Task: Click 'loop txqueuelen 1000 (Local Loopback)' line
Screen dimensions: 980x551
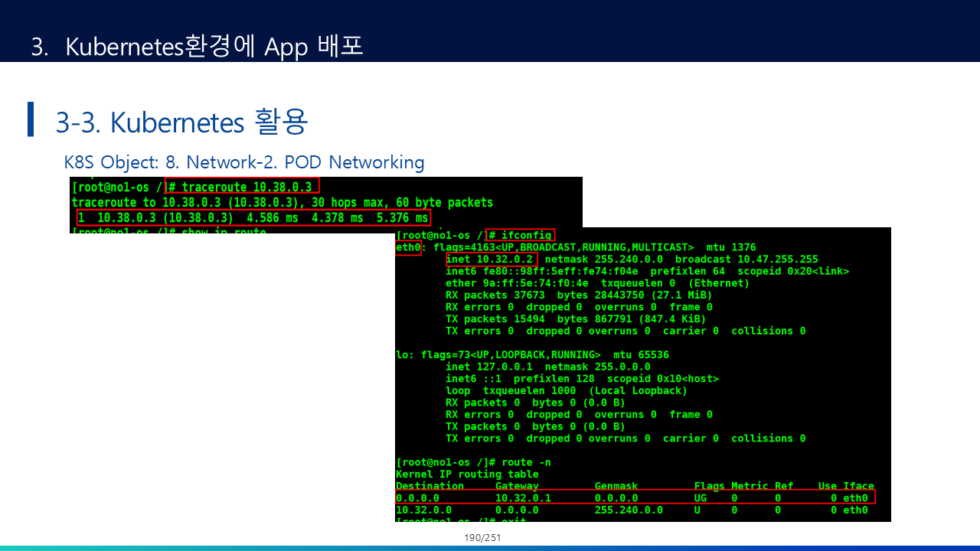Action: coord(567,391)
